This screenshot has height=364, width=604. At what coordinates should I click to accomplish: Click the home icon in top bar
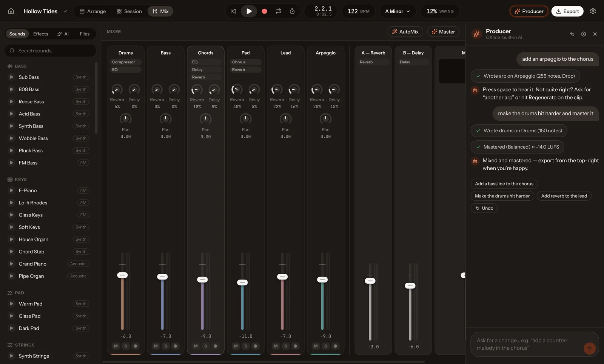click(x=11, y=11)
